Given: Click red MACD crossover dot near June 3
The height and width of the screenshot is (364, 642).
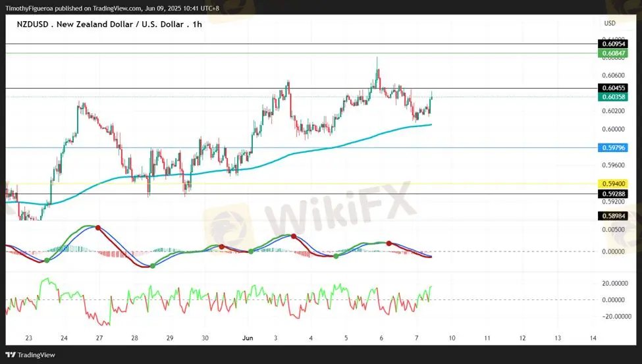Looking at the screenshot, I should click(294, 236).
